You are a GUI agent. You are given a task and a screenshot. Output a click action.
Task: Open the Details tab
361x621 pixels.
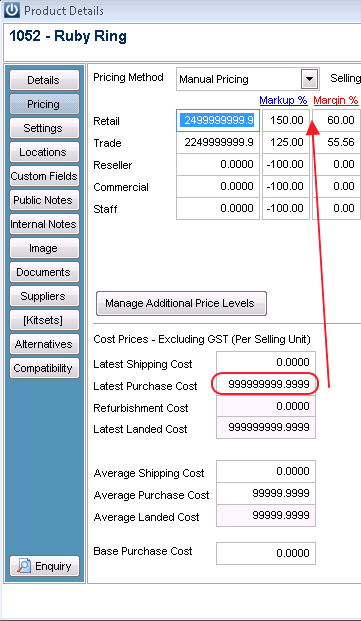coord(44,80)
